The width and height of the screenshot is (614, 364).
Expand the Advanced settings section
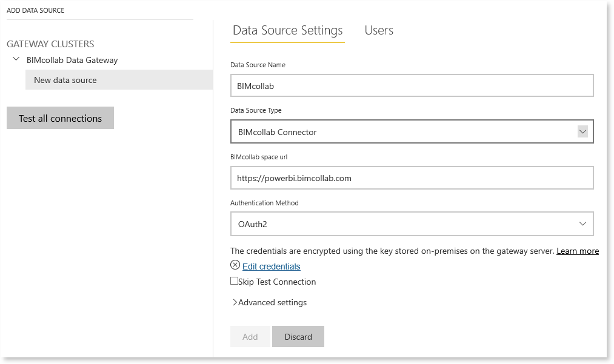(269, 302)
